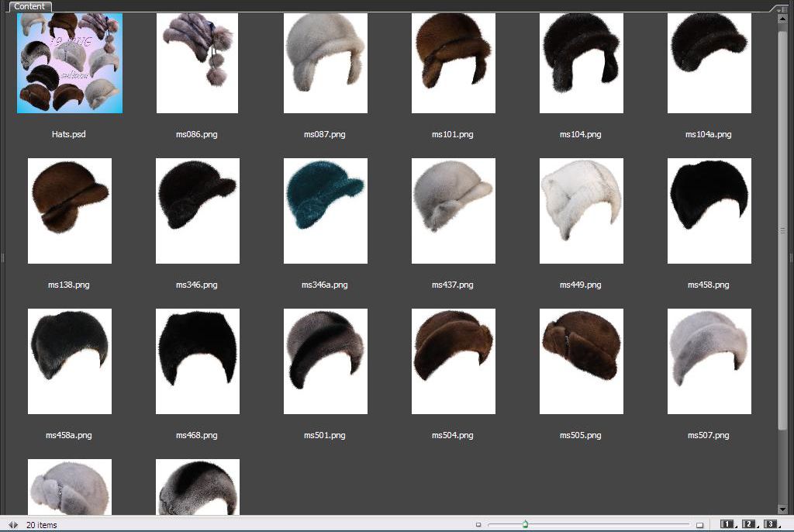Click the "Hats.psd" file name
The image size is (794, 532).
click(x=69, y=134)
